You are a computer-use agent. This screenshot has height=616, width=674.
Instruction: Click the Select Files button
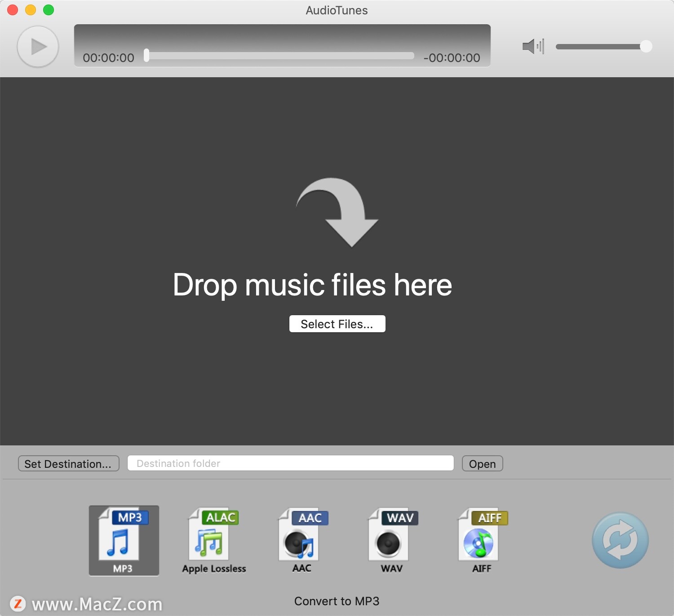(337, 324)
